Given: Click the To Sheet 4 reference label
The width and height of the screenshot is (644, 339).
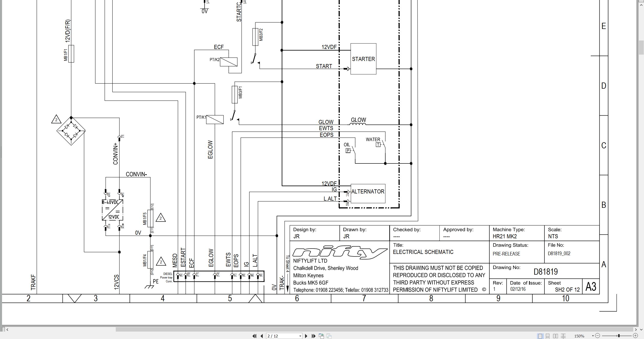Looking at the screenshot, I should (288, 264).
